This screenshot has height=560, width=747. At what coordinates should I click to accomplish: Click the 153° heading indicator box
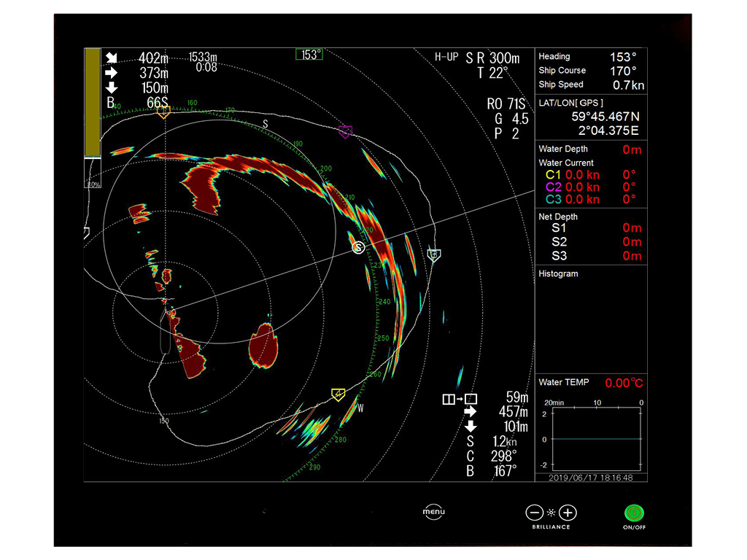pos(309,55)
